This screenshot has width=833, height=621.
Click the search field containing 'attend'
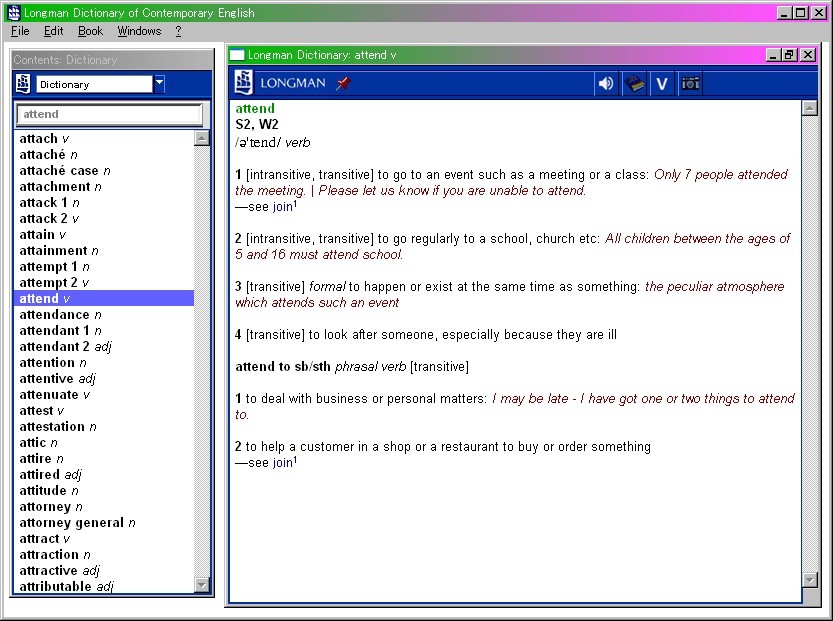[x=109, y=114]
